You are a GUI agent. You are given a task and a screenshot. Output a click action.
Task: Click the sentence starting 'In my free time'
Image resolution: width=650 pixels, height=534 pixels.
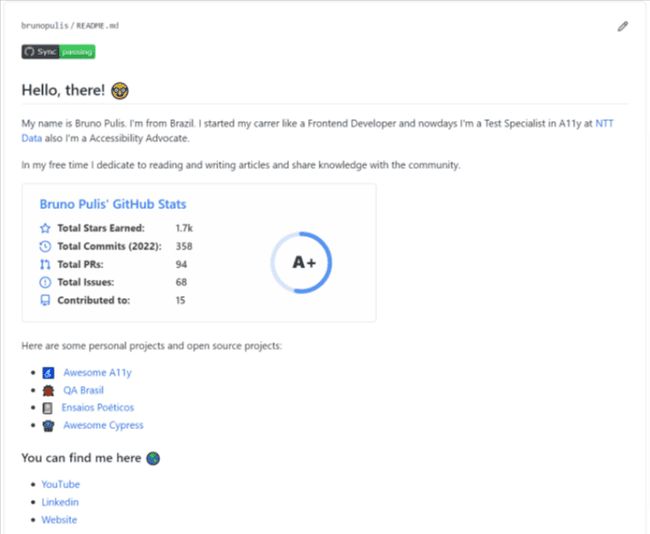click(241, 165)
